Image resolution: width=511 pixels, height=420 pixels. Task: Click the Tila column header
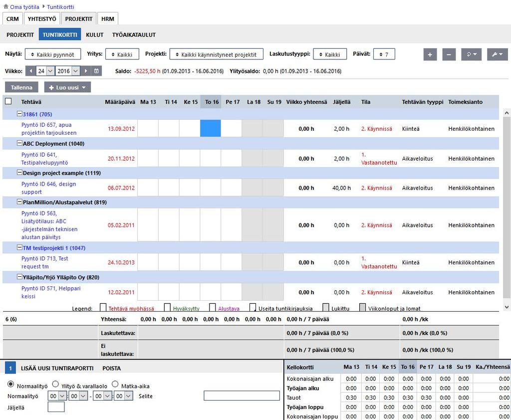pyautogui.click(x=366, y=102)
